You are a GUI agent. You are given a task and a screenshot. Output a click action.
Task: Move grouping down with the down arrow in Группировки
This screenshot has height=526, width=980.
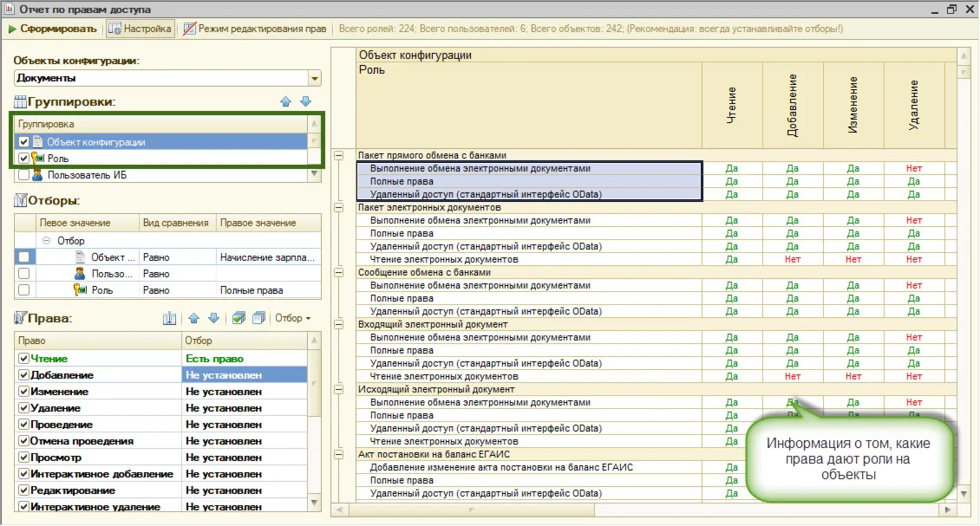305,101
